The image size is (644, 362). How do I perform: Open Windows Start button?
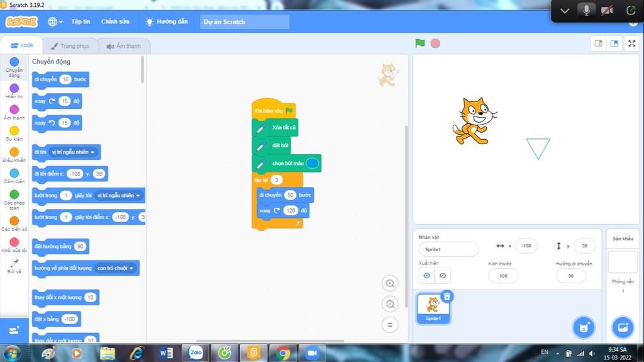(11, 353)
